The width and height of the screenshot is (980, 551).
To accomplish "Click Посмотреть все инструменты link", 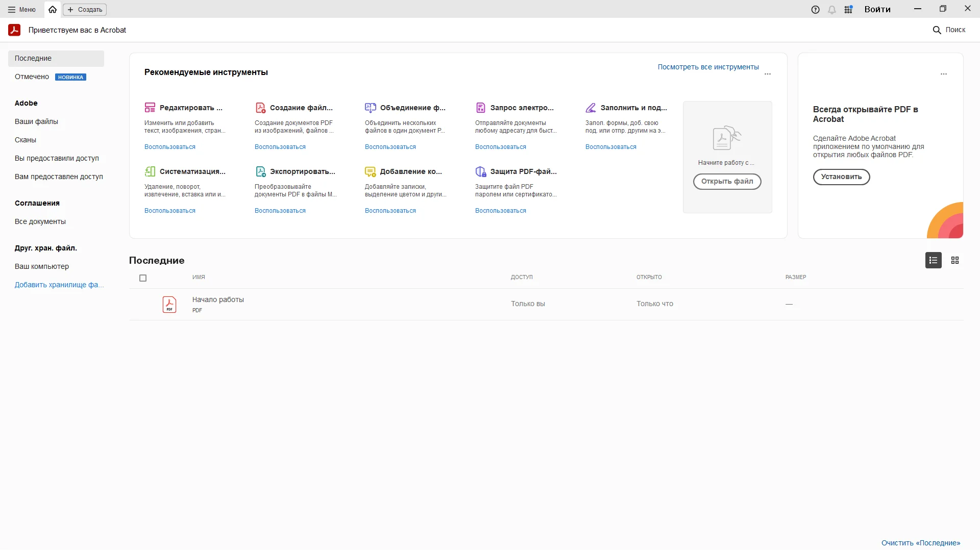I will click(x=708, y=67).
